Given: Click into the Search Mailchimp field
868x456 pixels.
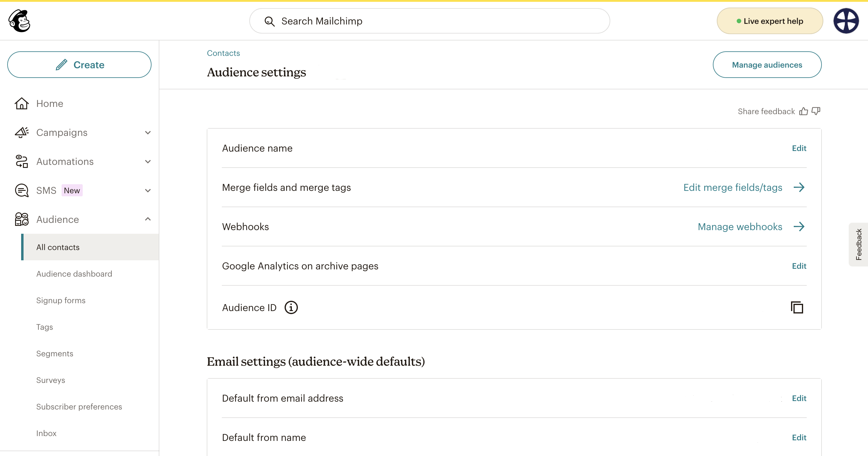Looking at the screenshot, I should (429, 21).
